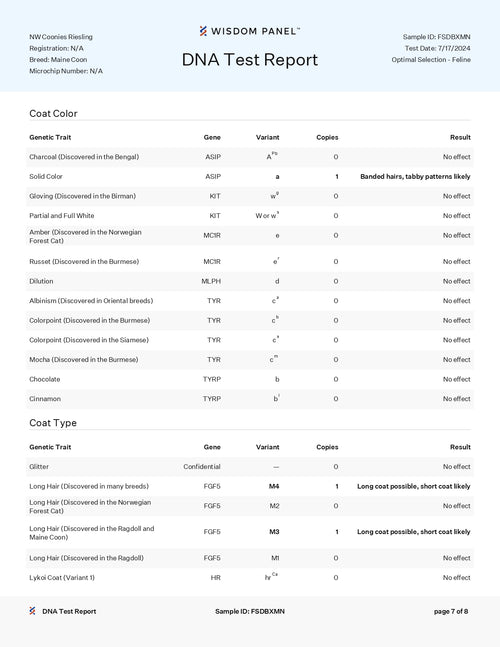Select the DNA Test Report title
Viewport: 500px width, 647px height.
click(250, 60)
